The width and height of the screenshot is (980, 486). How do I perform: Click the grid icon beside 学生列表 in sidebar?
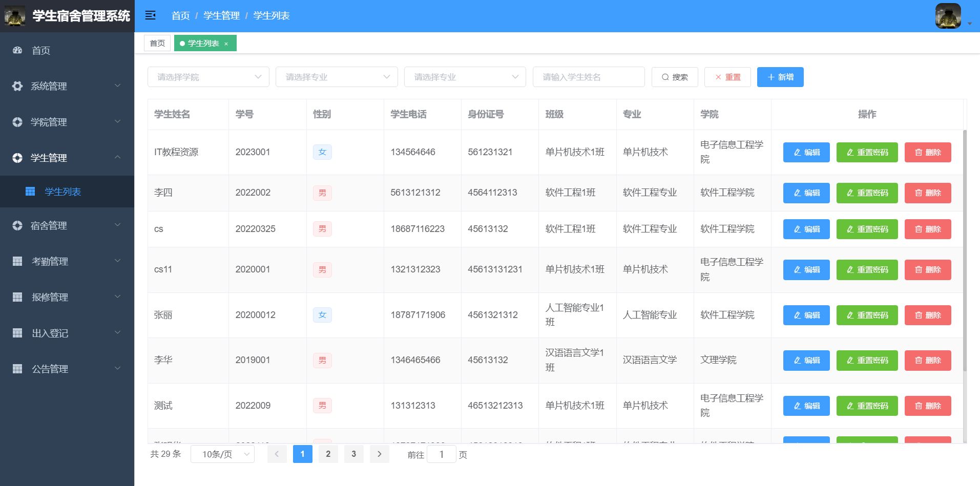click(30, 192)
